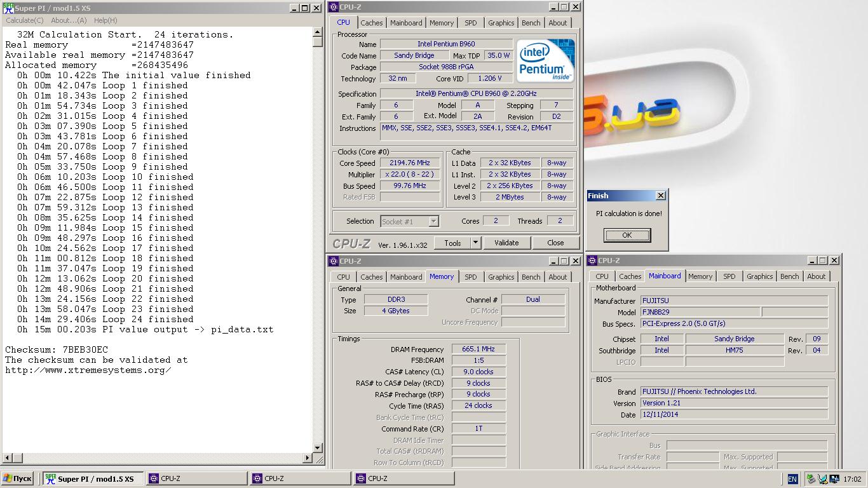This screenshot has height=488, width=868.
Task: Activate the first CPU-Z taskbar button
Action: pos(197,479)
